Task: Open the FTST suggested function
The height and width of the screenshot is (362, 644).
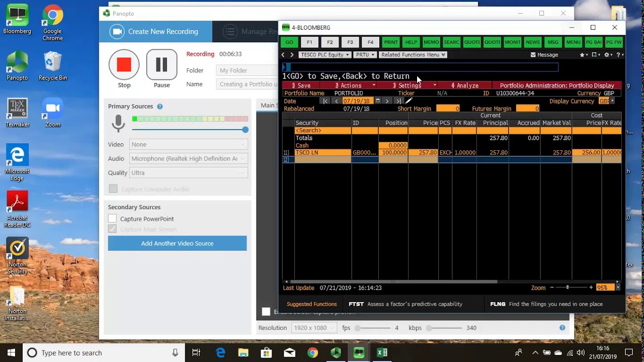Action: [406, 304]
